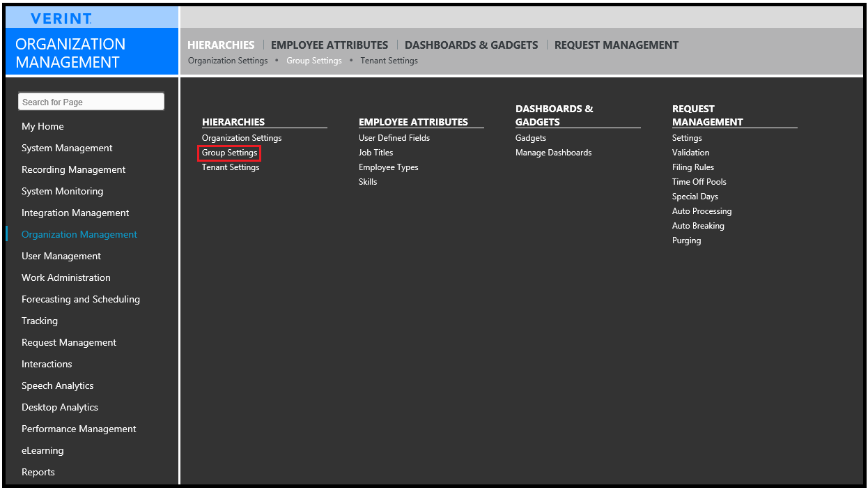Select Performance Management in the sidebar

tap(79, 429)
